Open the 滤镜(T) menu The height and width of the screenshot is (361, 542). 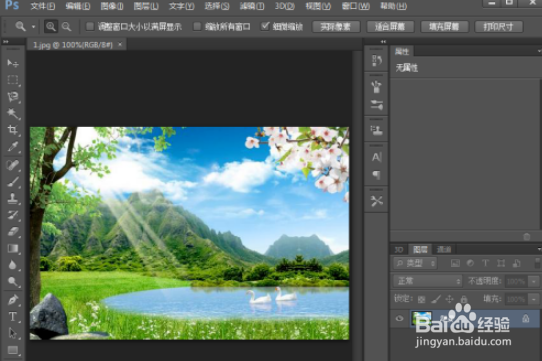tap(252, 6)
